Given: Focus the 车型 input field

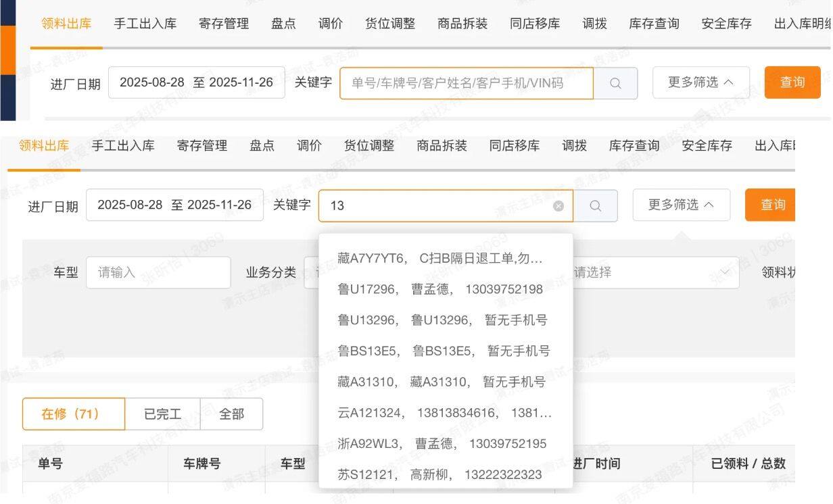Looking at the screenshot, I should 158,272.
